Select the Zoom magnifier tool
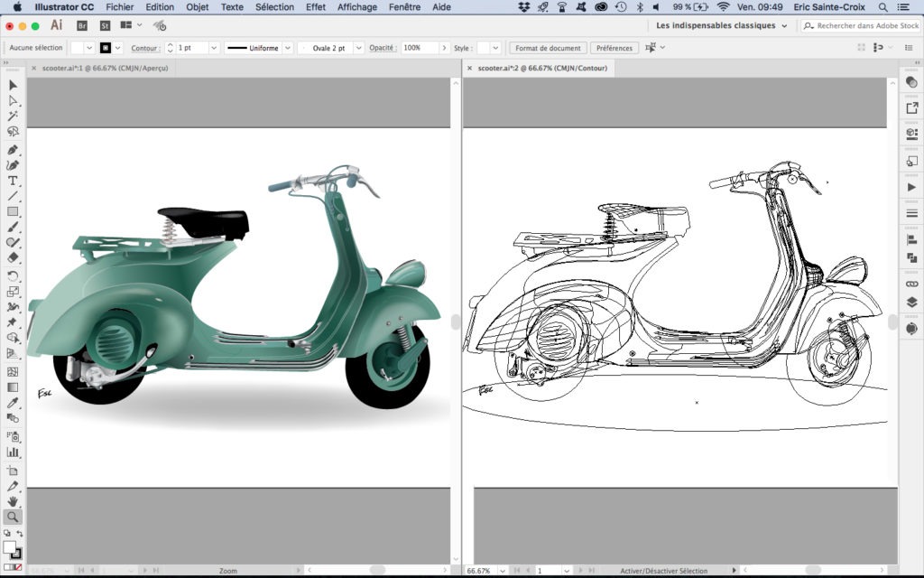This screenshot has height=578, width=924. [x=13, y=517]
